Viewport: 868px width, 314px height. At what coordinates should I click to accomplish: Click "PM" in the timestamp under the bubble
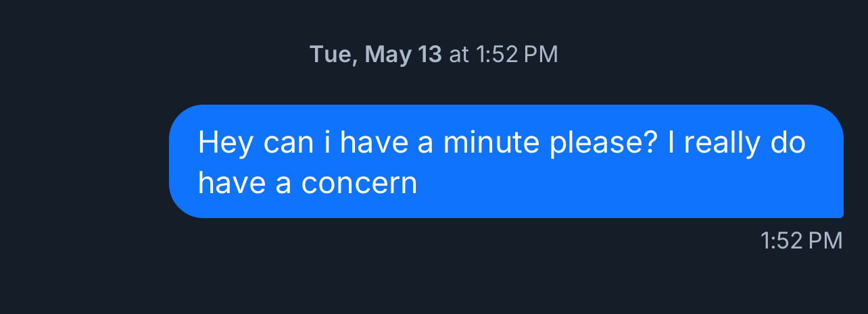827,241
